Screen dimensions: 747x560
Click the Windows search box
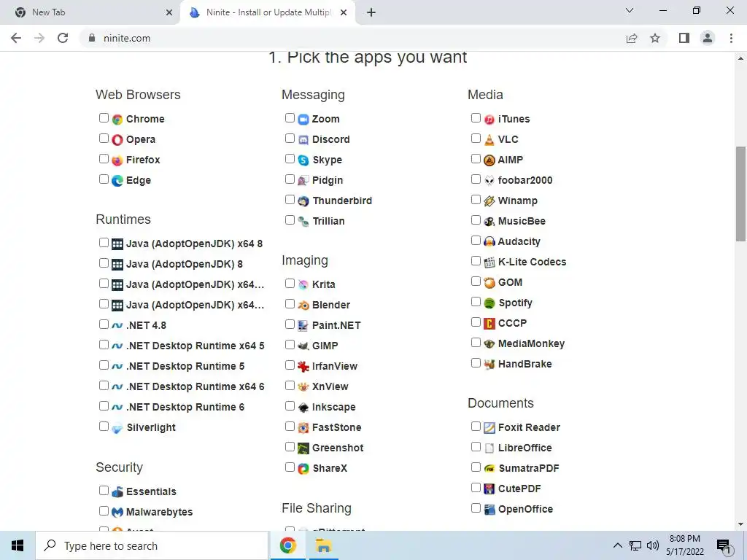[x=152, y=545]
